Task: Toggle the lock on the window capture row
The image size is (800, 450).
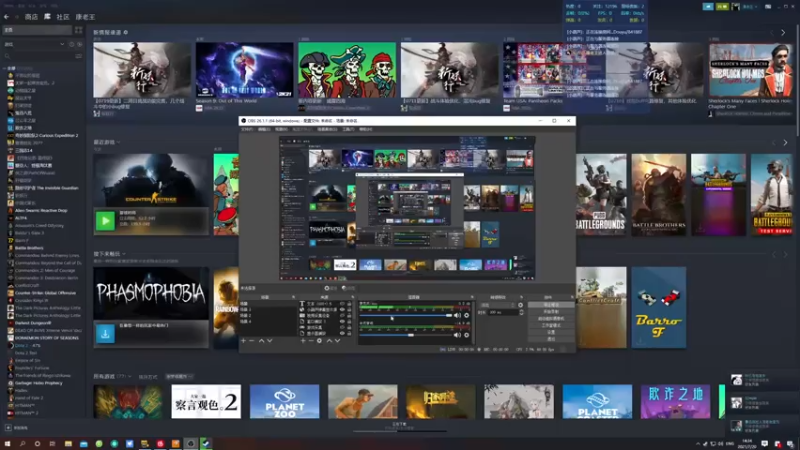Action: pos(349,321)
